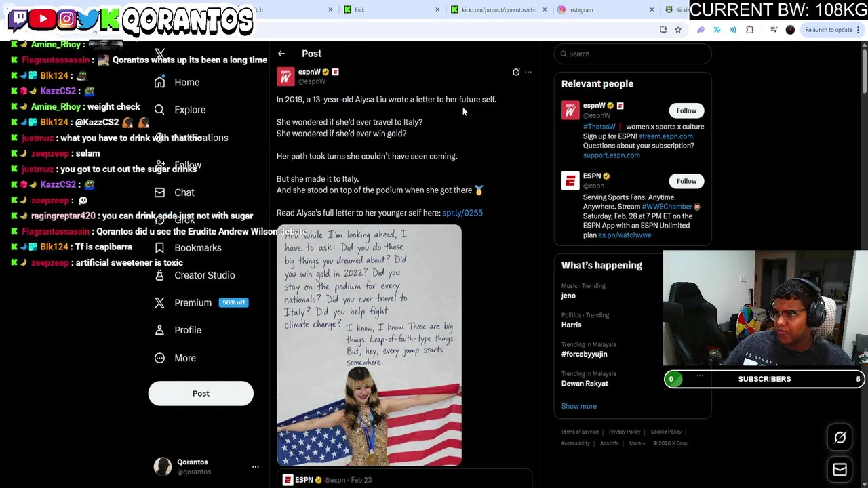Open the Chat envelope icon

tap(159, 192)
